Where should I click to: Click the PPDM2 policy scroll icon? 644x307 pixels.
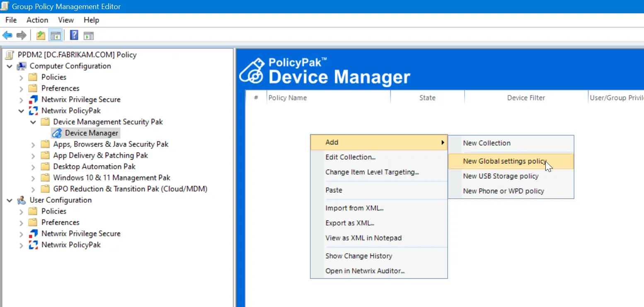pos(10,55)
